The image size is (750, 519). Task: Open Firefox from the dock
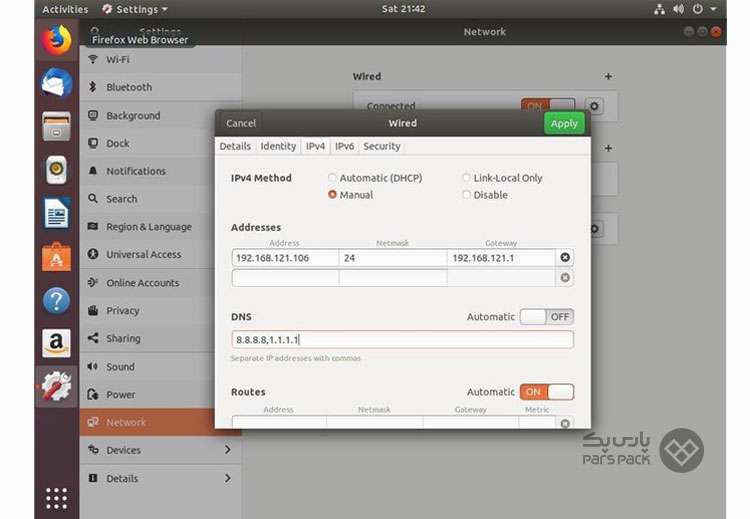56,40
